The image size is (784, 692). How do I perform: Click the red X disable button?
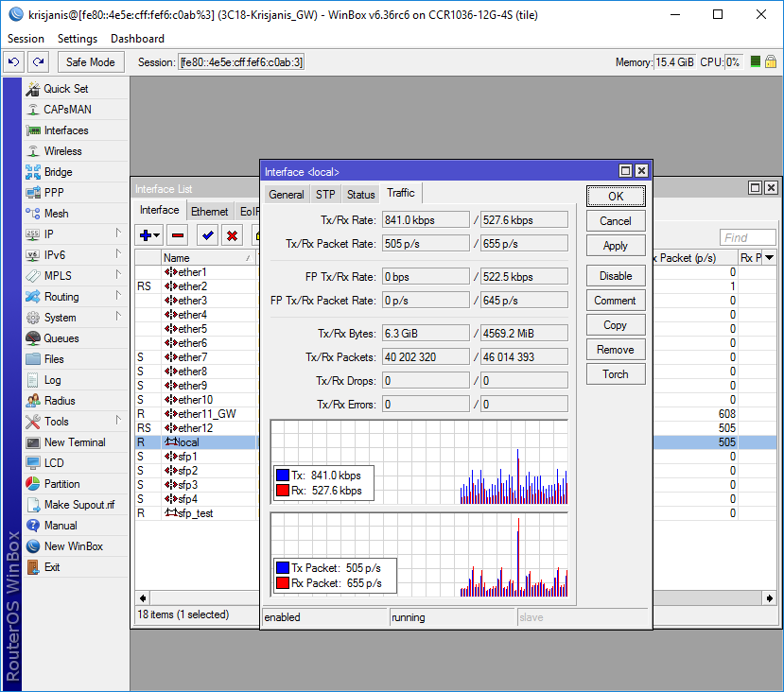232,234
